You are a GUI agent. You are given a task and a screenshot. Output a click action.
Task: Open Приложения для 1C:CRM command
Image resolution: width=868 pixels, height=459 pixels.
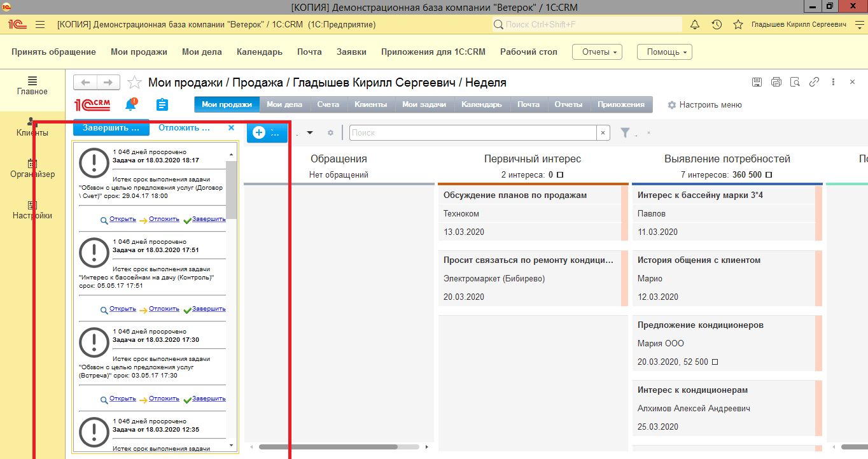point(433,52)
